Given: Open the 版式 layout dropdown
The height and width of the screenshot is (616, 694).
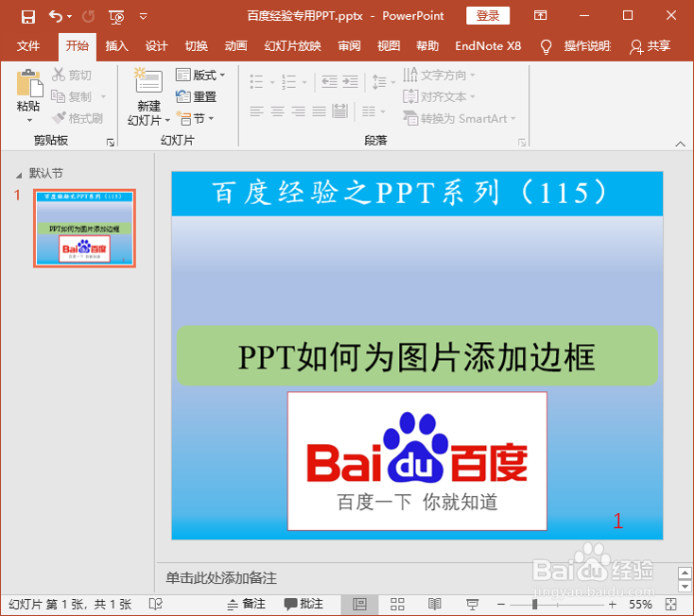Looking at the screenshot, I should 200,75.
